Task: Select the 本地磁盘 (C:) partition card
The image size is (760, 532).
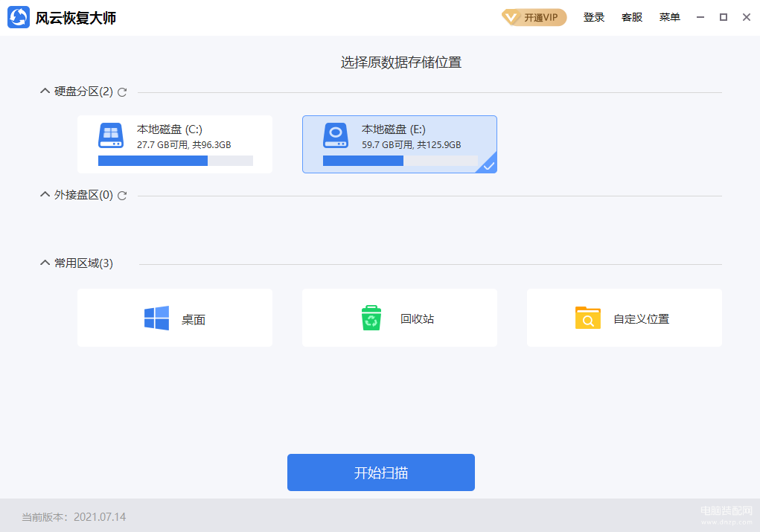Action: point(174,144)
